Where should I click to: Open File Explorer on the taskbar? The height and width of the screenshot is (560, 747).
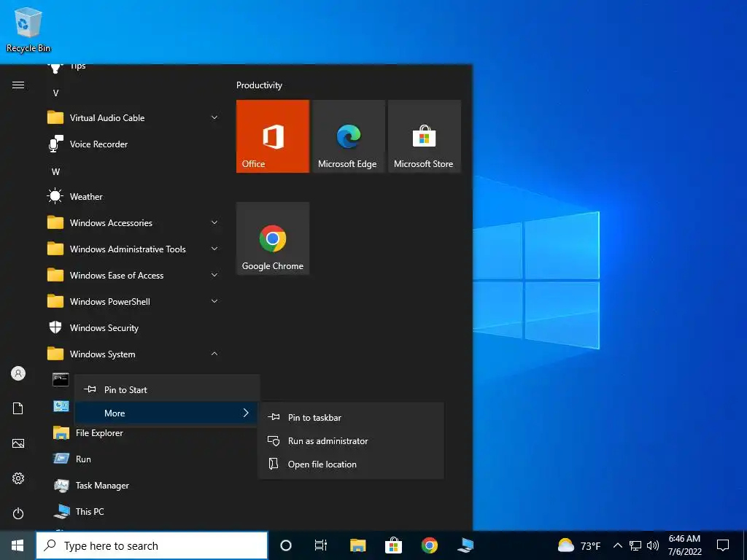click(x=357, y=545)
